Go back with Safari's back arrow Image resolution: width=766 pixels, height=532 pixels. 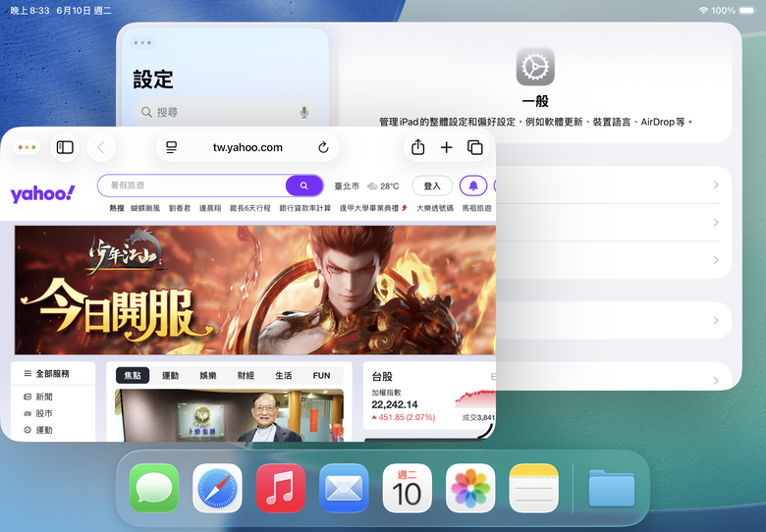(101, 147)
